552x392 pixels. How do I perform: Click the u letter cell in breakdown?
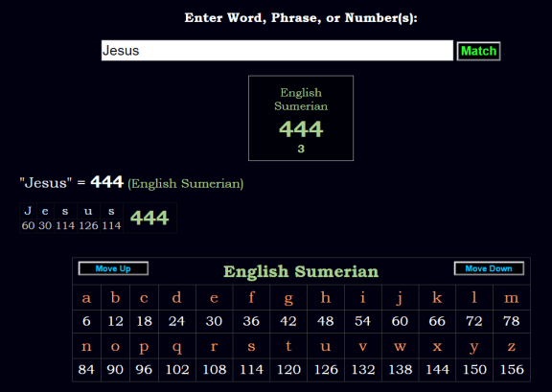click(x=88, y=211)
